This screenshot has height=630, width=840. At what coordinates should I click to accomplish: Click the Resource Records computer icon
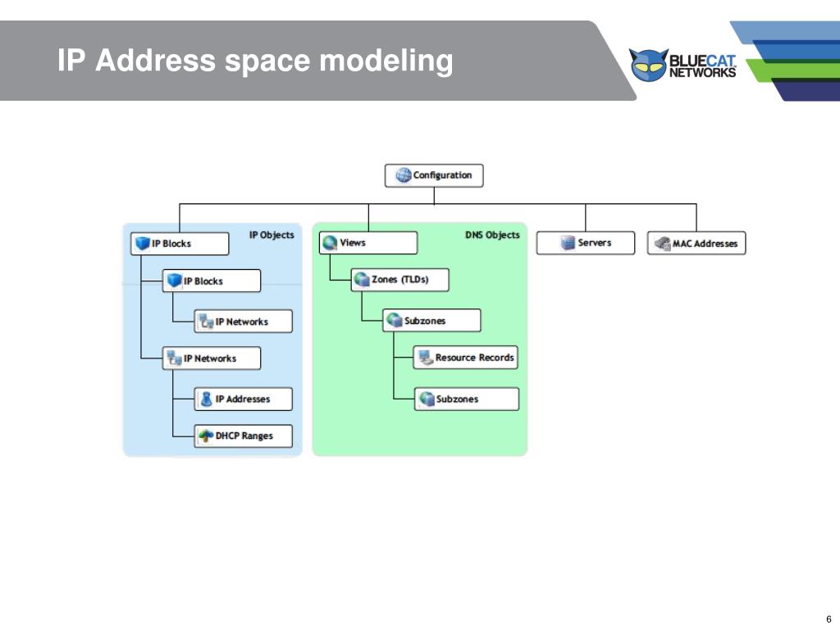tap(426, 358)
